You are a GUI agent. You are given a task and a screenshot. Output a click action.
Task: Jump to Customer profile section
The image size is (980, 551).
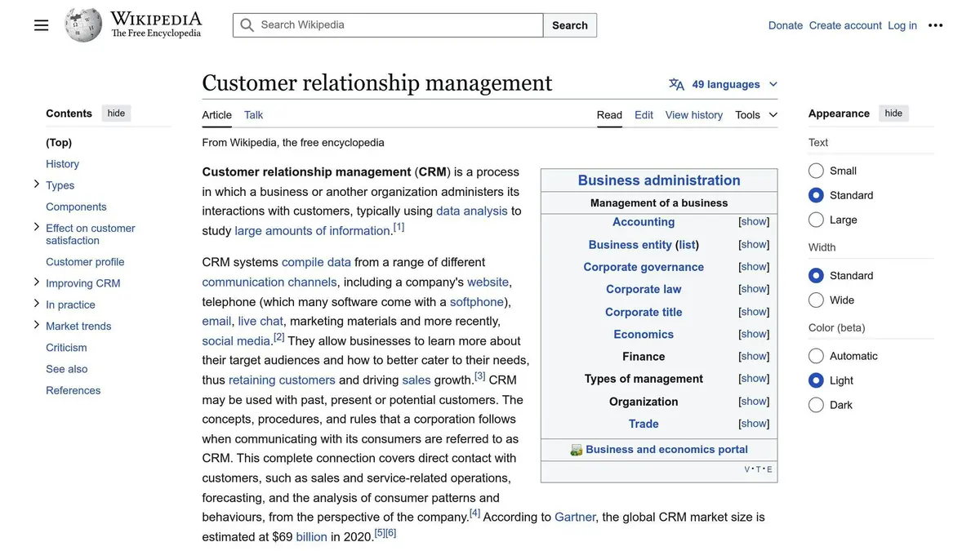[x=85, y=262]
